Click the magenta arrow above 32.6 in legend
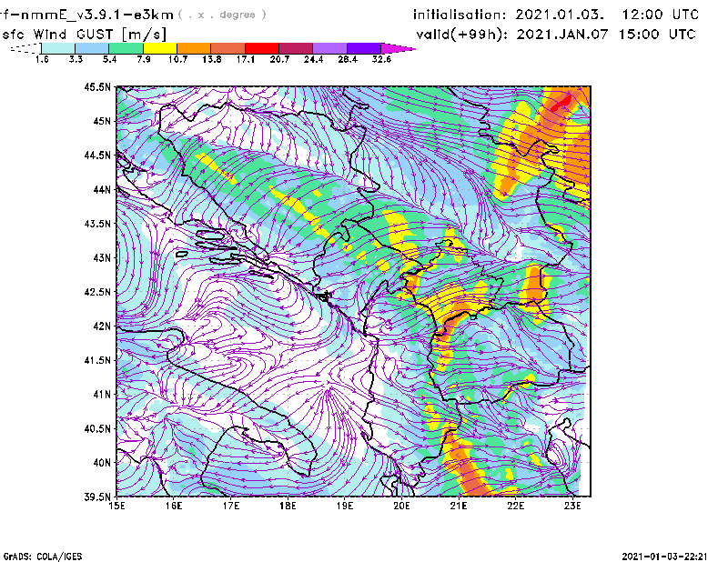Image resolution: width=728 pixels, height=562 pixels. point(397,48)
